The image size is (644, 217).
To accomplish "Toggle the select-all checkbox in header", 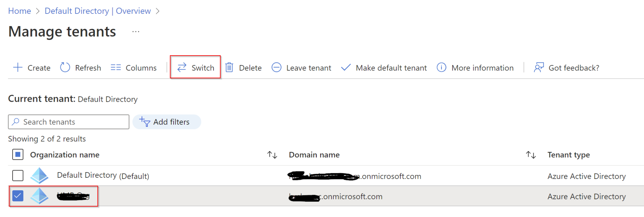I will coord(18,154).
